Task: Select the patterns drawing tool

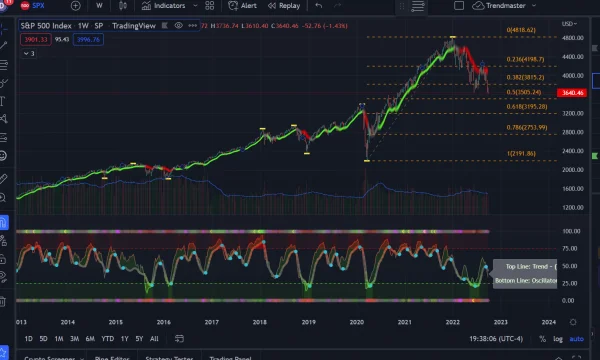Action: pos(3,119)
